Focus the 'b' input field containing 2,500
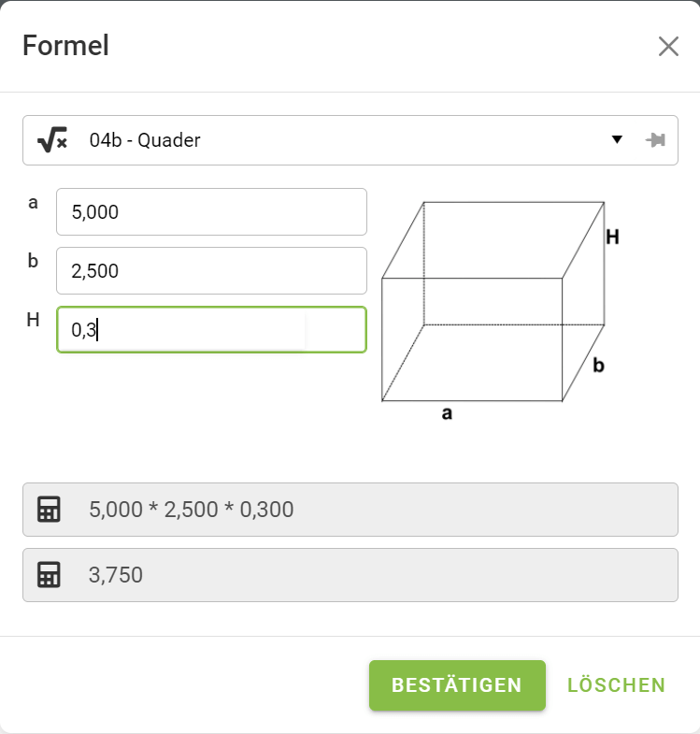The image size is (700, 734). point(211,271)
